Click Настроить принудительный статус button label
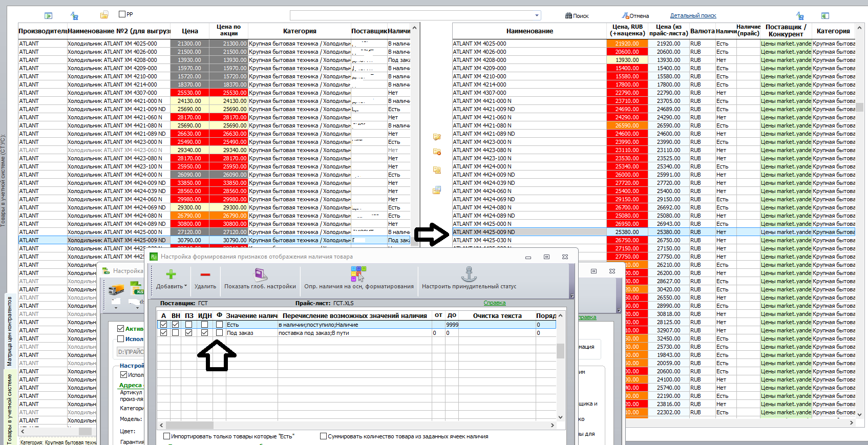This screenshot has width=868, height=445. click(x=469, y=287)
